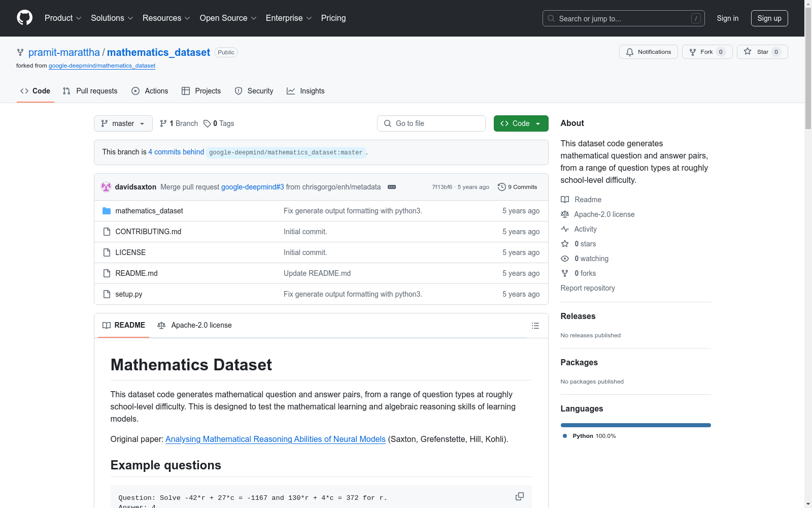Open README outline list icon
The height and width of the screenshot is (508, 812).
(535, 326)
